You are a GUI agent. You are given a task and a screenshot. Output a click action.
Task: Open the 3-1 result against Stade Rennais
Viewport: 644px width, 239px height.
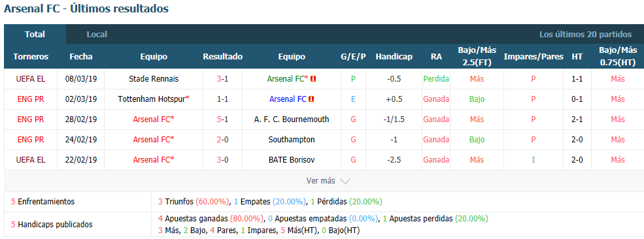point(222,79)
